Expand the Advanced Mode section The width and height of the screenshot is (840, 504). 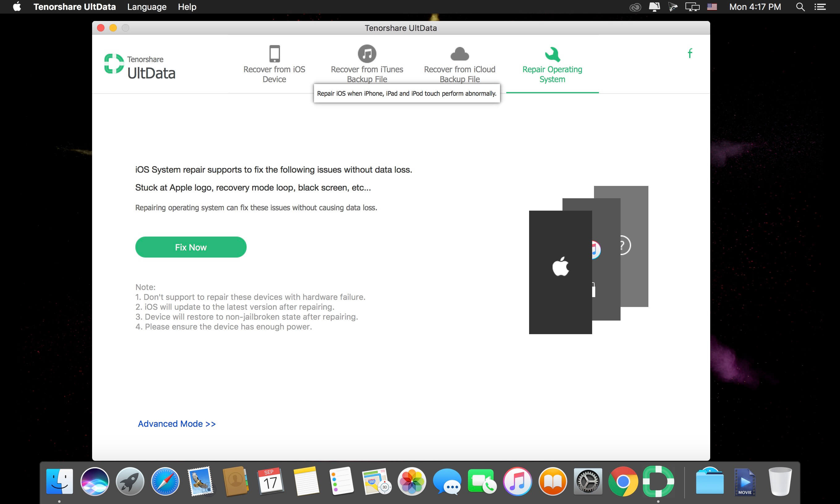(176, 423)
